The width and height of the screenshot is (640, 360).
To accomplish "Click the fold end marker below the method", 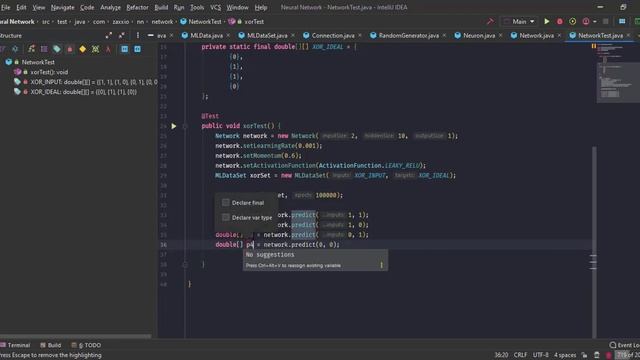I will pyautogui.click(x=185, y=264).
